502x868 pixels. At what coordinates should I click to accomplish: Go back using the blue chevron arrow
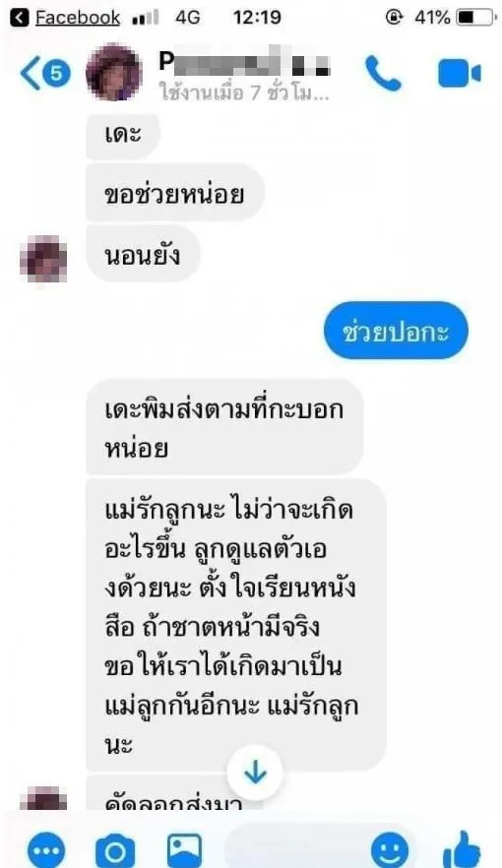click(x=30, y=74)
